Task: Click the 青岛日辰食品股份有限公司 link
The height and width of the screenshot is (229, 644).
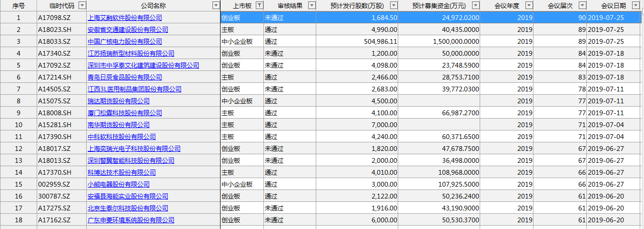Action: (x=124, y=77)
